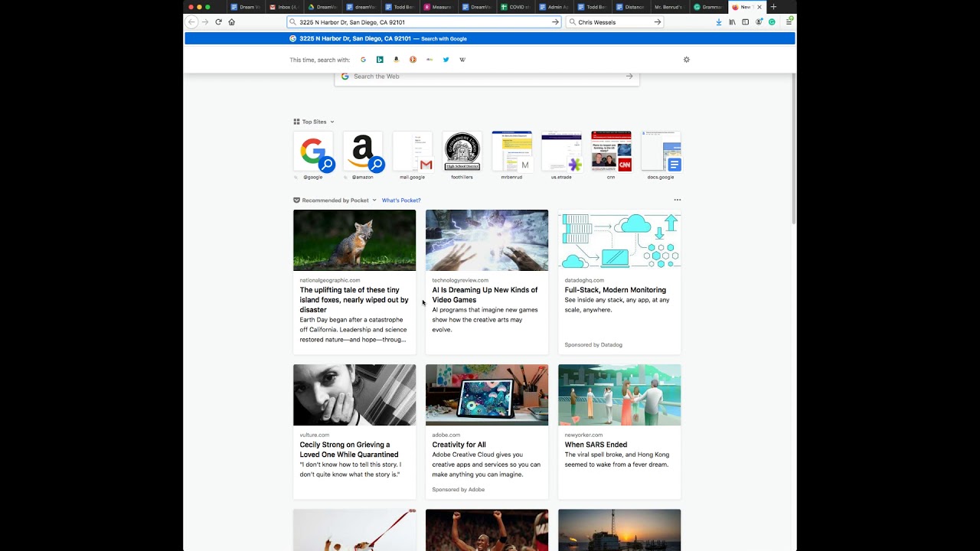Open the Downloads panel

click(719, 22)
